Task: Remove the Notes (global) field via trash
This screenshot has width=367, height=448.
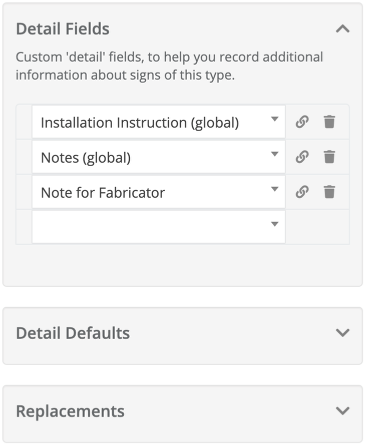Action: (329, 157)
